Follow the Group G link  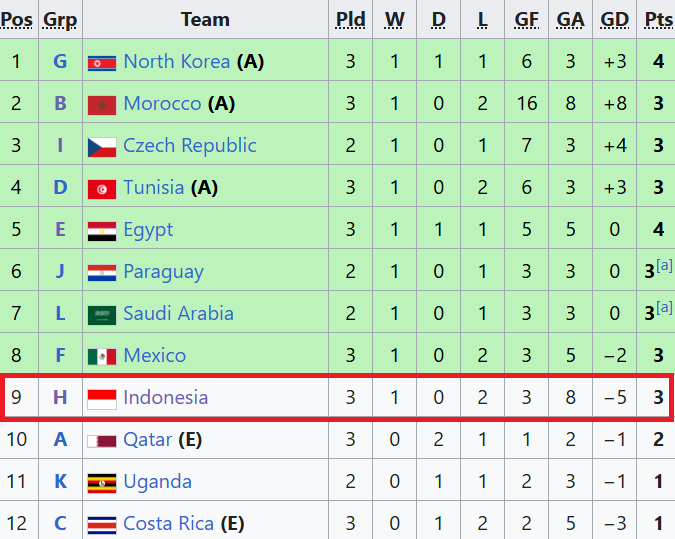(60, 61)
